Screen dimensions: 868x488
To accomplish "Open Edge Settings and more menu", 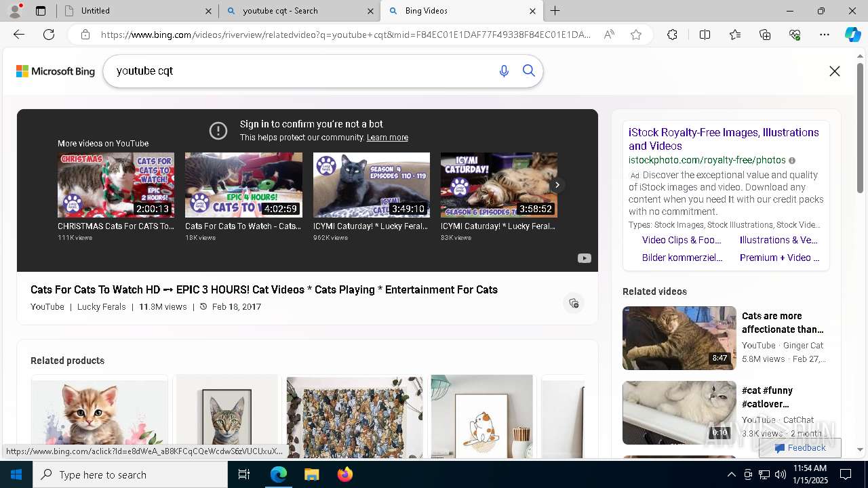I will point(825,35).
